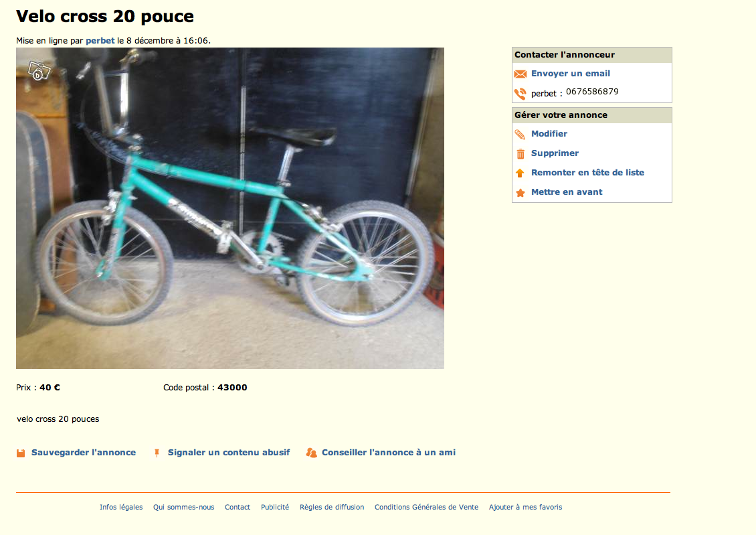This screenshot has height=535, width=756.
Task: Open the green bicycle photo
Action: tap(230, 208)
